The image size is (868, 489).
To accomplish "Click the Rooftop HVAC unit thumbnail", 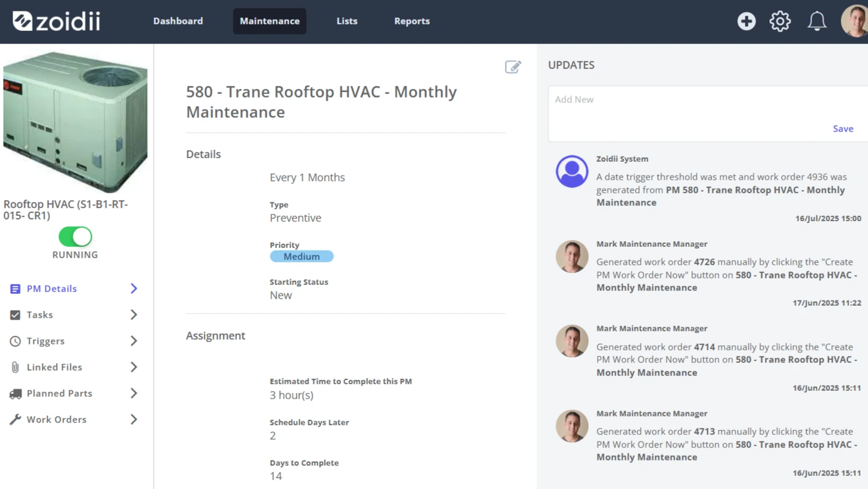I will click(75, 122).
